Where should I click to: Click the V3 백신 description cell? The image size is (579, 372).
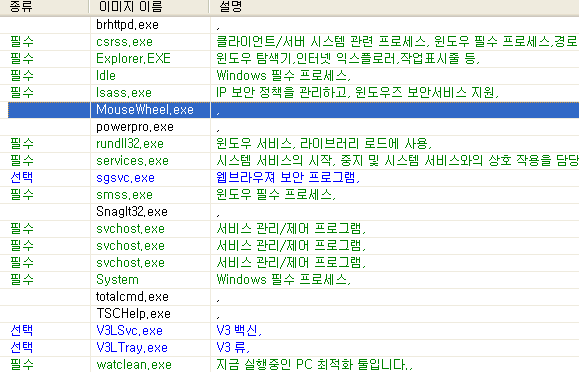[239, 331]
